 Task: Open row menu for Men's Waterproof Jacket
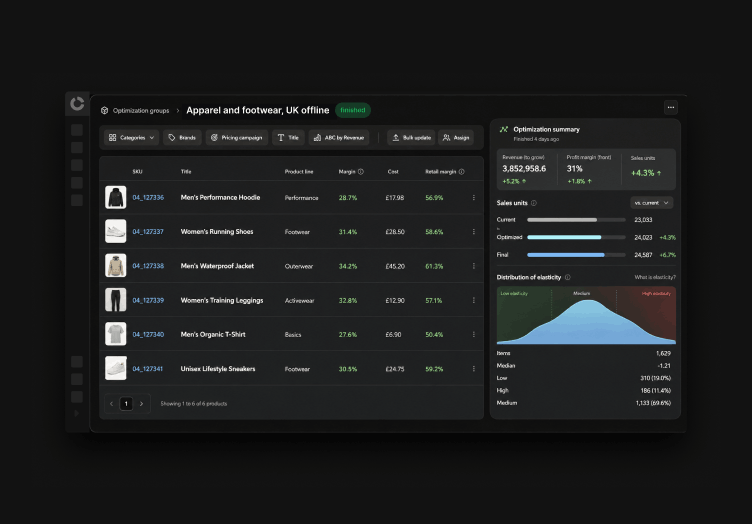coord(474,266)
